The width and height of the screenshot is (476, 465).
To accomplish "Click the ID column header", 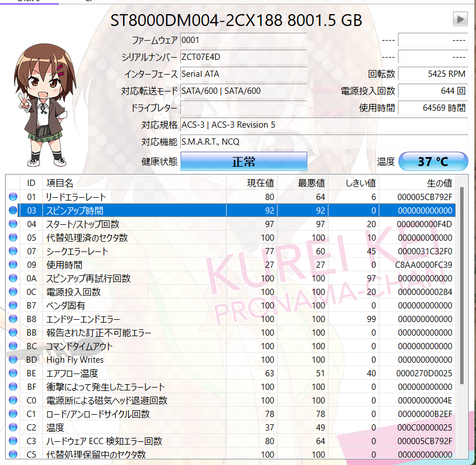I will [31, 183].
